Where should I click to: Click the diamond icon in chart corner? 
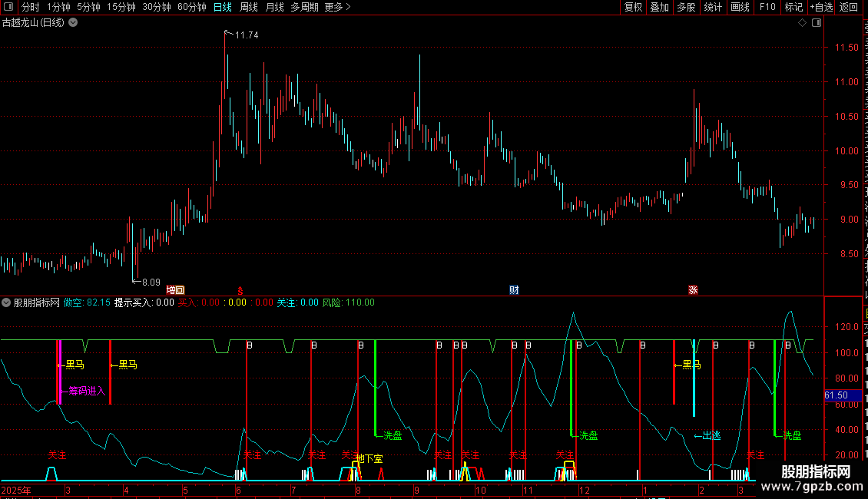coord(802,23)
